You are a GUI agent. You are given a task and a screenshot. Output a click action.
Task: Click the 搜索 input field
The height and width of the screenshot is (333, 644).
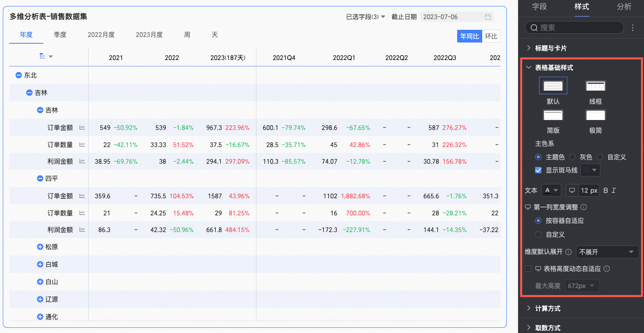coord(574,27)
